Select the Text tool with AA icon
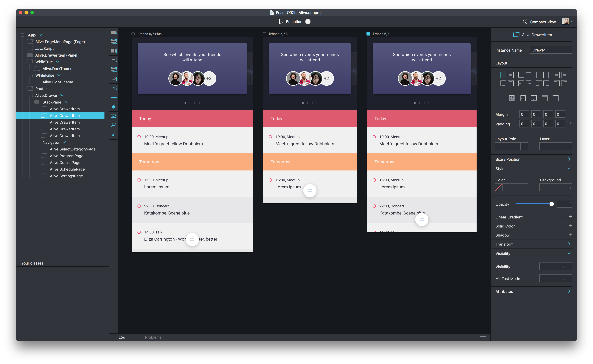Viewport: 593px width, 364px height. pyautogui.click(x=113, y=125)
